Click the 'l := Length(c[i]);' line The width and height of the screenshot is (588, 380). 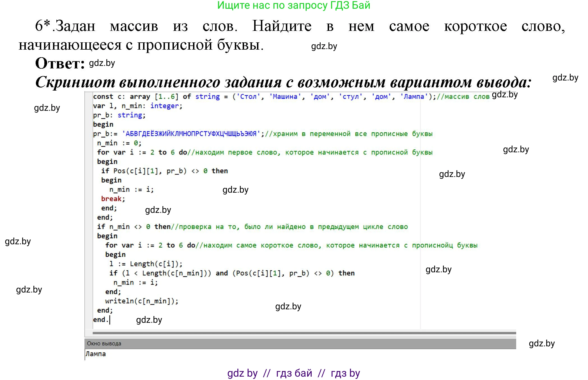pos(146,264)
